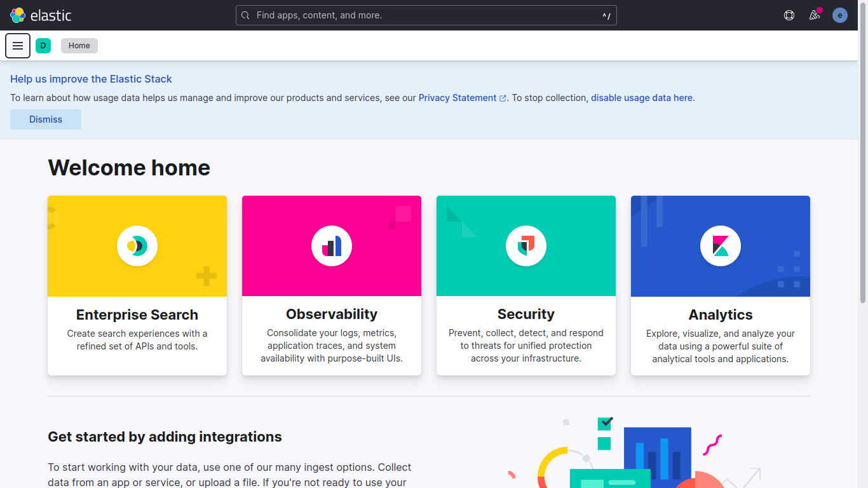The image size is (868, 488).
Task: Open the Default space D avatar
Action: click(43, 46)
